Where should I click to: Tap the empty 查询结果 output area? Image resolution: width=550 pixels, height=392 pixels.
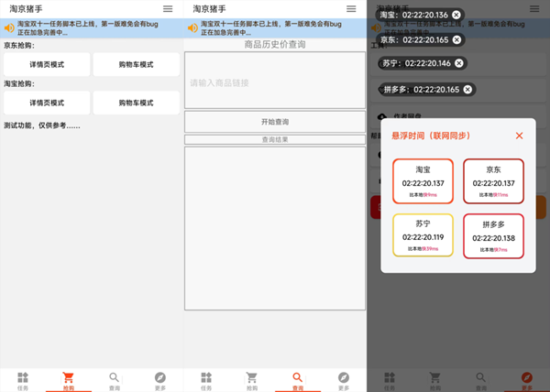275,228
